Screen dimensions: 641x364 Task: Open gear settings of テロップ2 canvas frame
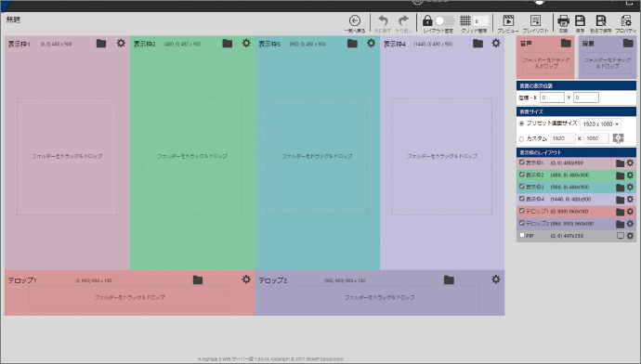[x=496, y=279]
